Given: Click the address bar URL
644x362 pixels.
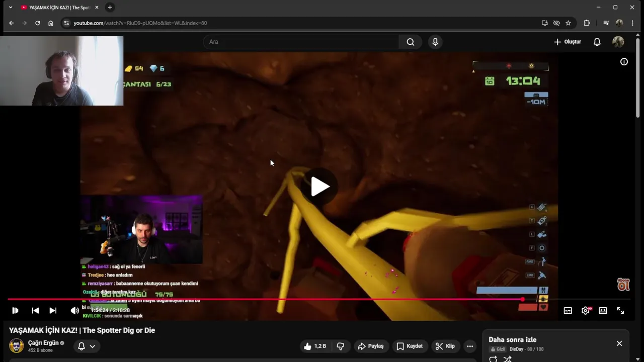Looking at the screenshot, I should [x=140, y=23].
